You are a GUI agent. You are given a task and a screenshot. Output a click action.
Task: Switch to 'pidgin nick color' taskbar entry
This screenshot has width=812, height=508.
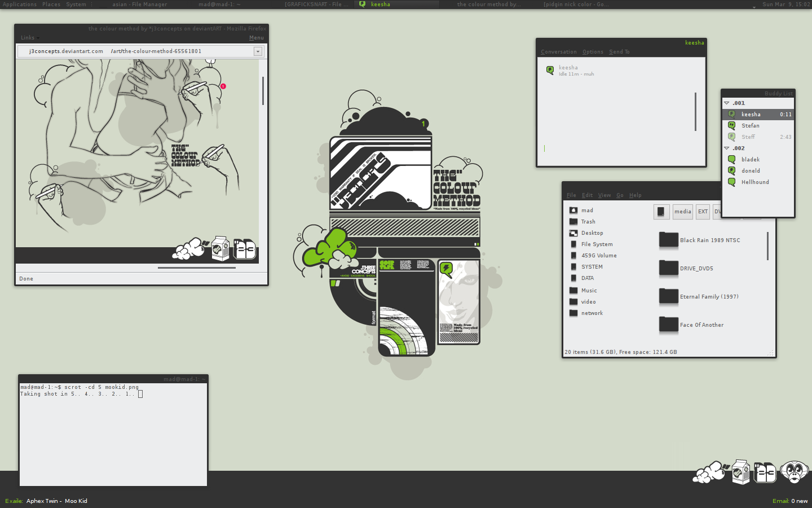tap(575, 4)
